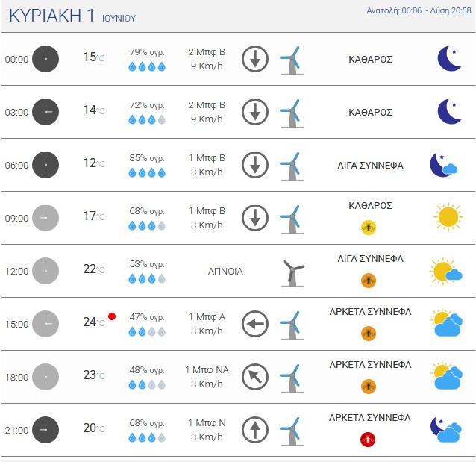Click the Ανατολή 06:06 - Δύση 20:58 text
The height and width of the screenshot is (462, 476).
(x=419, y=10)
